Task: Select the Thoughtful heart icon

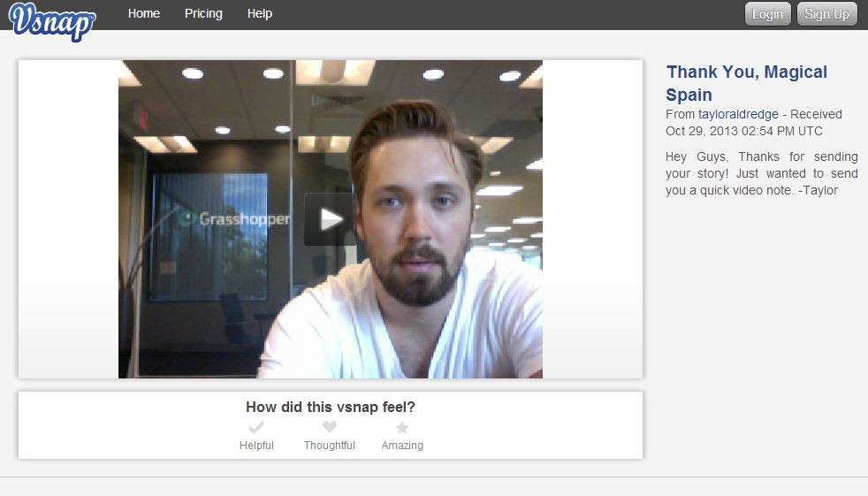Action: (330, 428)
